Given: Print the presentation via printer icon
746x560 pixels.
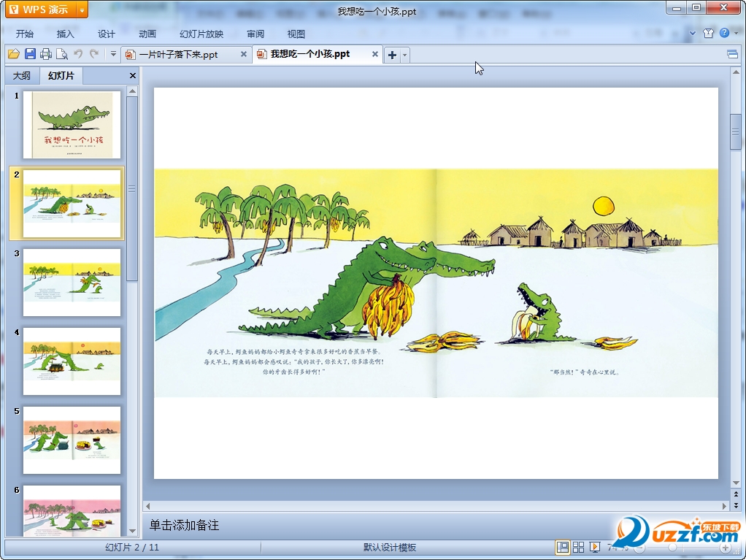Looking at the screenshot, I should tap(46, 54).
